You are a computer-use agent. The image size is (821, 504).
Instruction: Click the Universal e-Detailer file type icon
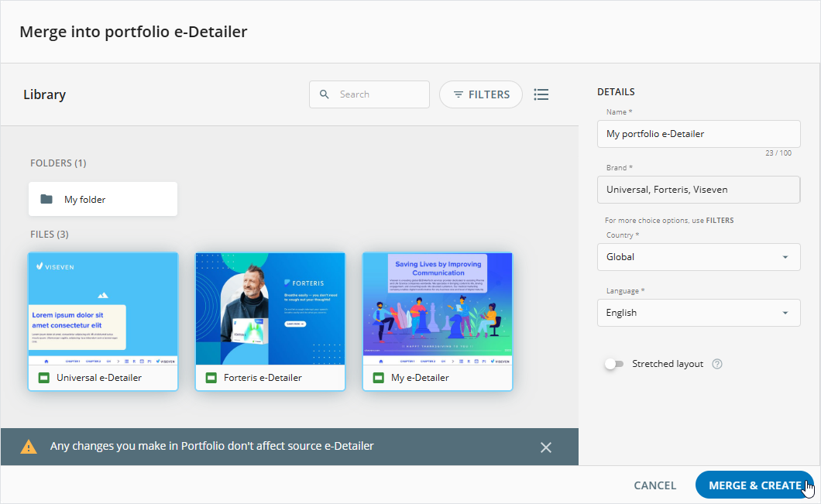tap(44, 378)
